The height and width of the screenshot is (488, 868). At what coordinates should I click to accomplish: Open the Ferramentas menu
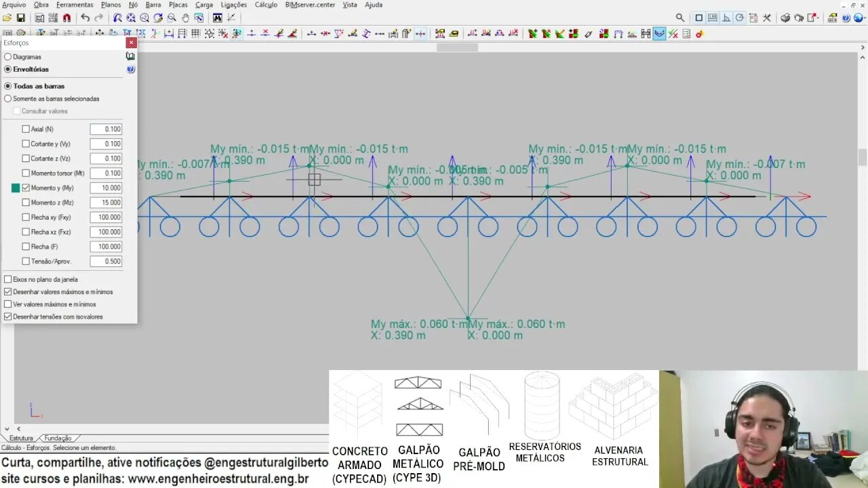click(x=75, y=5)
